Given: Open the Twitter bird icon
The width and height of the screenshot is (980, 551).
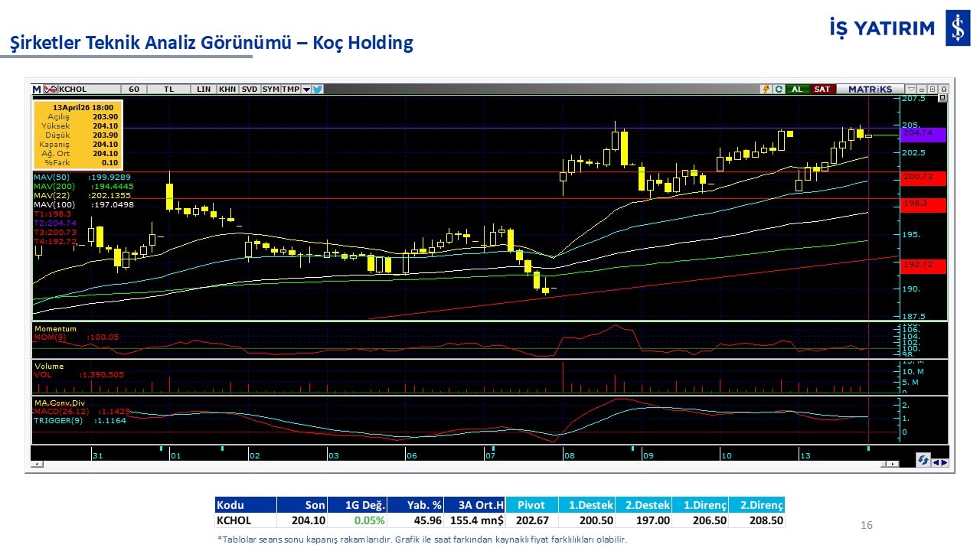Looking at the screenshot, I should coord(318,89).
